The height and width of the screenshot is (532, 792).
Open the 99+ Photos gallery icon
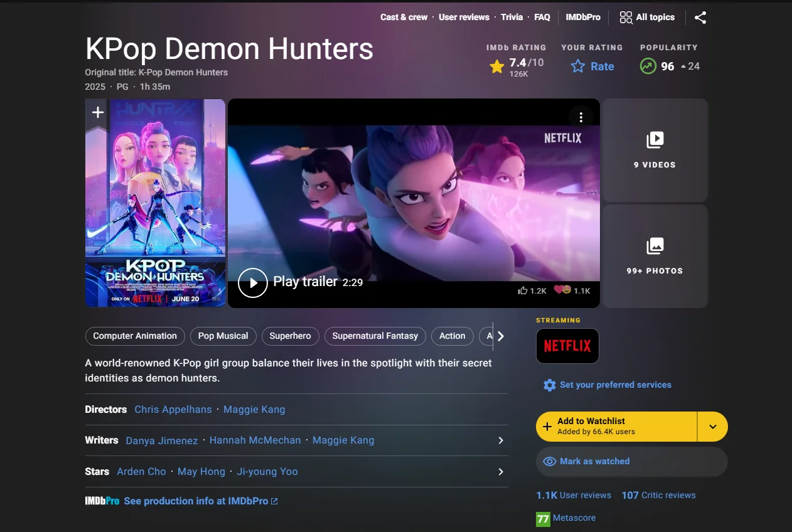click(655, 247)
